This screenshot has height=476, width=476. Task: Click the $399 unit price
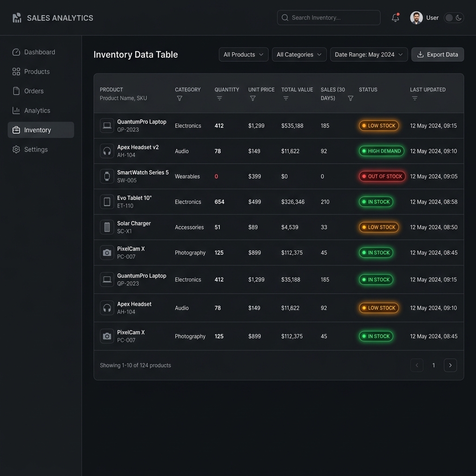tap(254, 176)
